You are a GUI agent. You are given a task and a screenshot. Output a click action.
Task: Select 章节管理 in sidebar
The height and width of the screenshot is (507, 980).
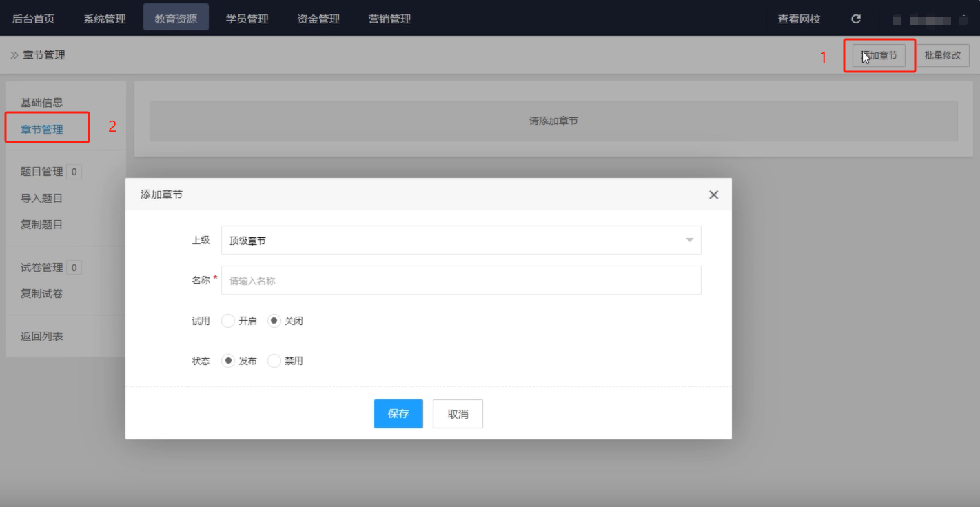42,129
